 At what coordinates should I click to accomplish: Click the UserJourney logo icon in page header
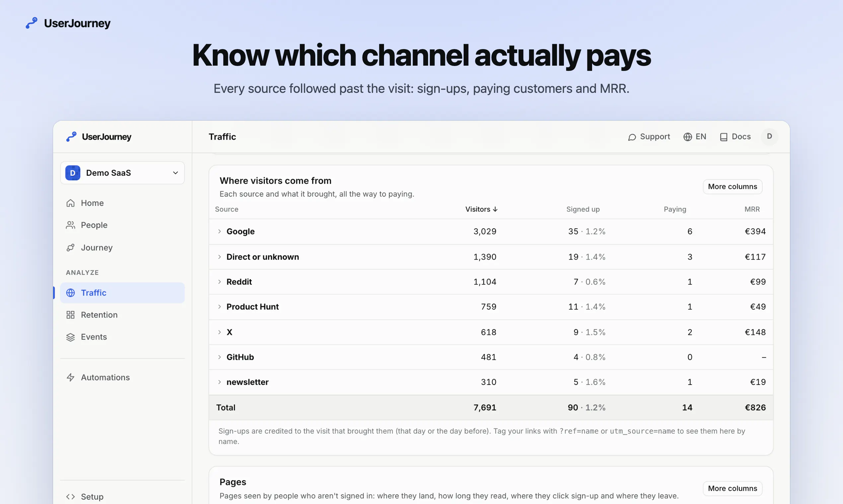[x=32, y=23]
